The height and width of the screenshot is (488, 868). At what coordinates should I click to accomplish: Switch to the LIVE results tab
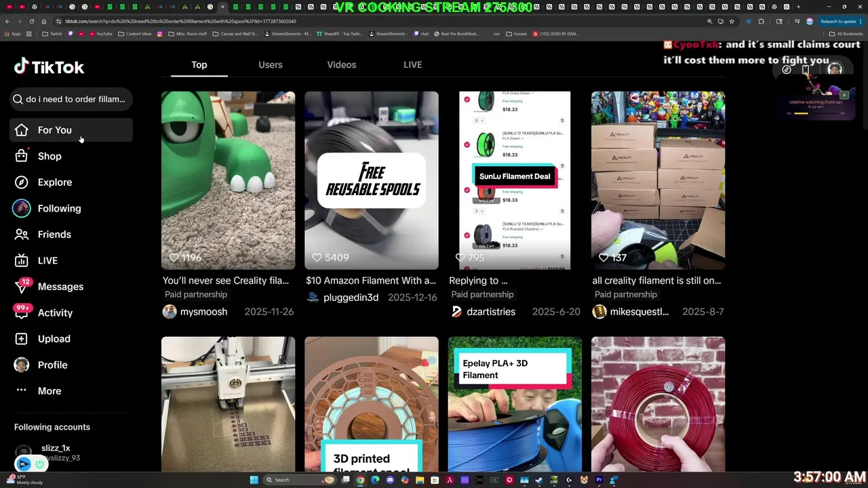click(x=412, y=65)
